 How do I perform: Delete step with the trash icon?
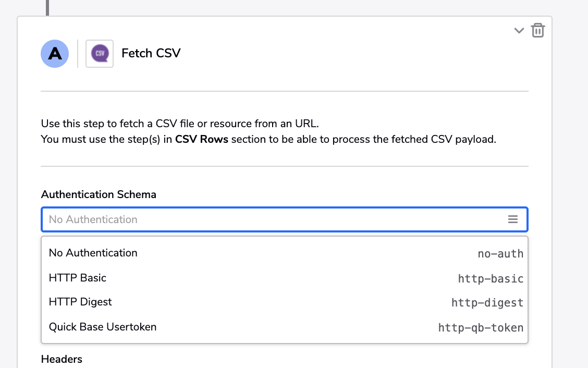pyautogui.click(x=538, y=30)
